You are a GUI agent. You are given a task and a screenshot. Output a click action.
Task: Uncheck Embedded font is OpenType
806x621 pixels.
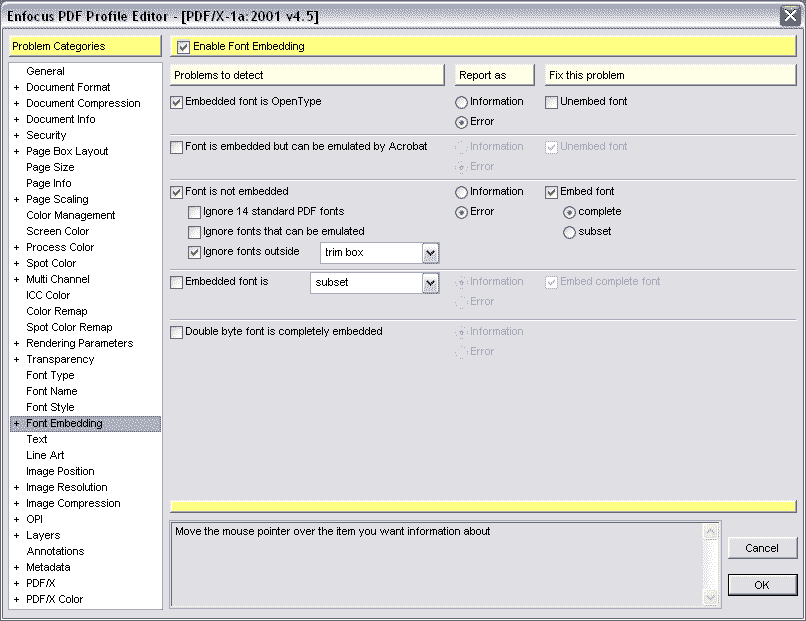(x=176, y=102)
